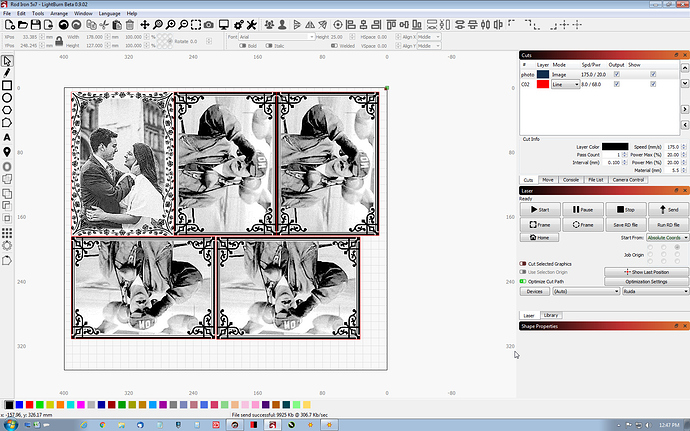Click the Layer Color black swatch
The height and width of the screenshot is (431, 690).
(x=615, y=147)
